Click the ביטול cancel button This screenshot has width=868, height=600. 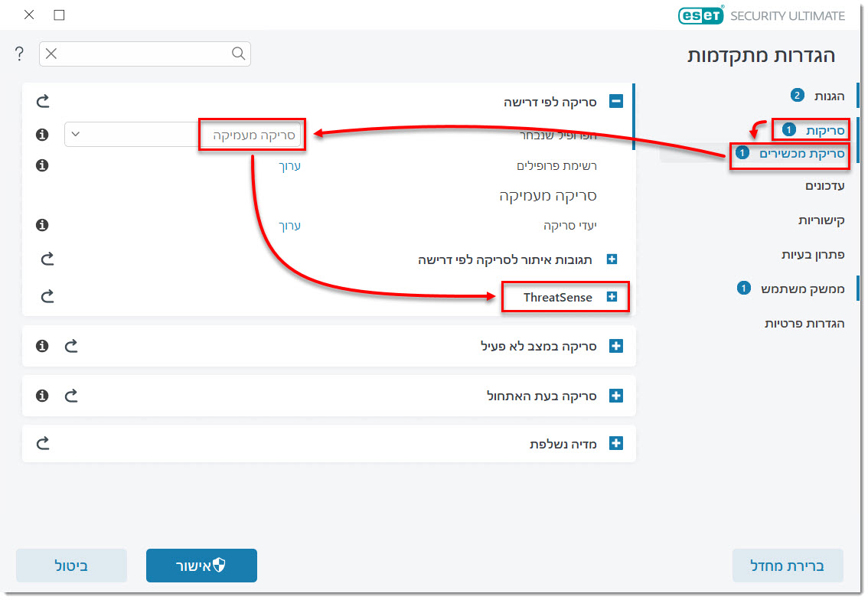tap(71, 565)
